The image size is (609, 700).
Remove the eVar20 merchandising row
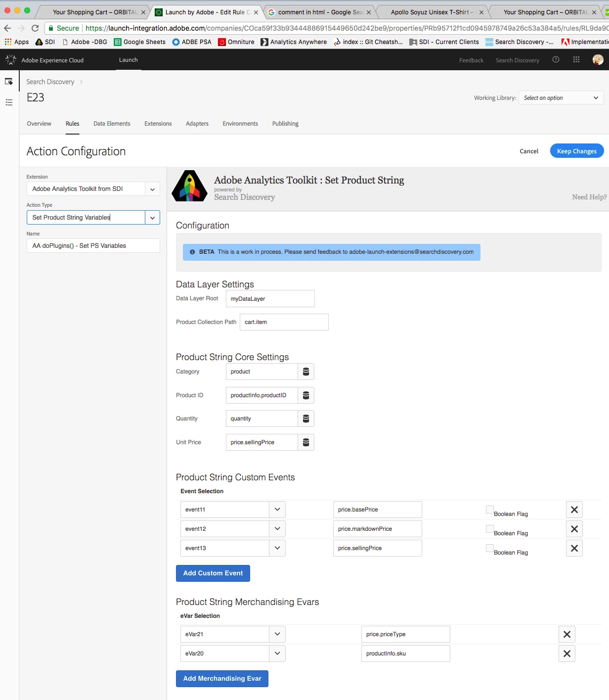[x=567, y=653]
